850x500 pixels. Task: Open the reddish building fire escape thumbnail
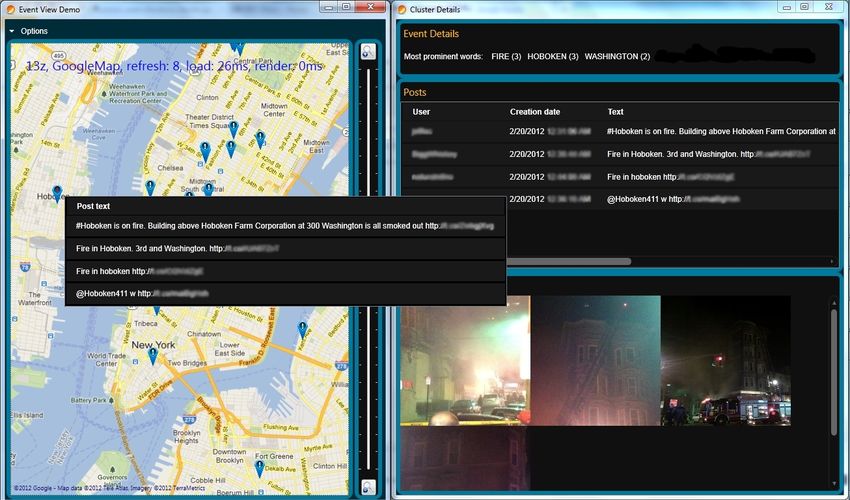(x=596, y=361)
